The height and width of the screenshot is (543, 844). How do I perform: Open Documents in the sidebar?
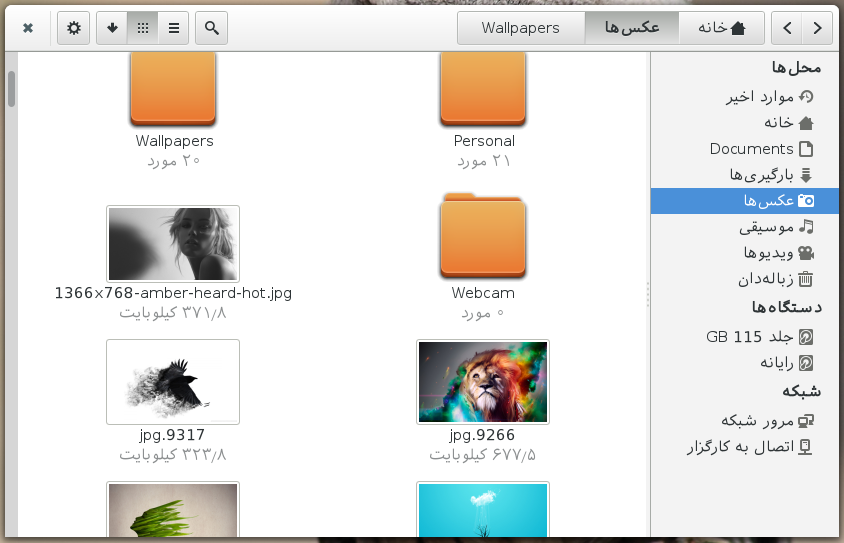coord(752,149)
